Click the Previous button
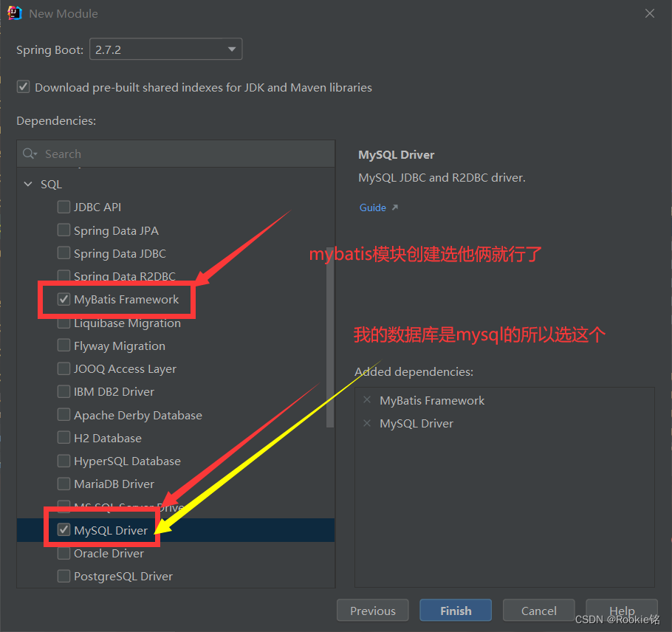The width and height of the screenshot is (672, 632). [372, 610]
